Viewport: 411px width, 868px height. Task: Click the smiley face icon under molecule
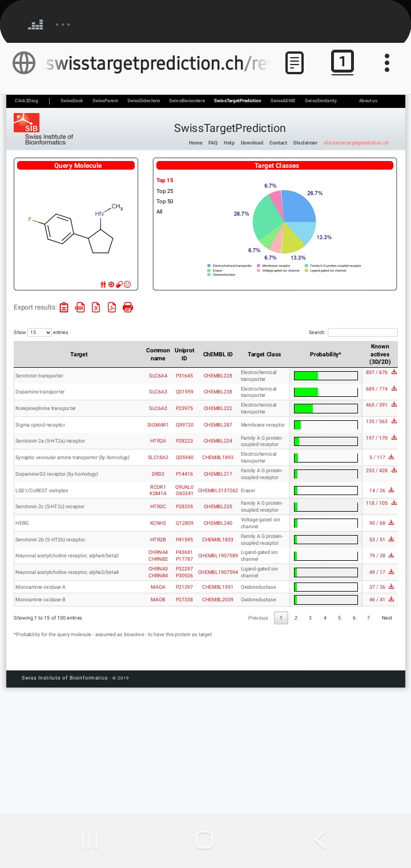pos(127,284)
